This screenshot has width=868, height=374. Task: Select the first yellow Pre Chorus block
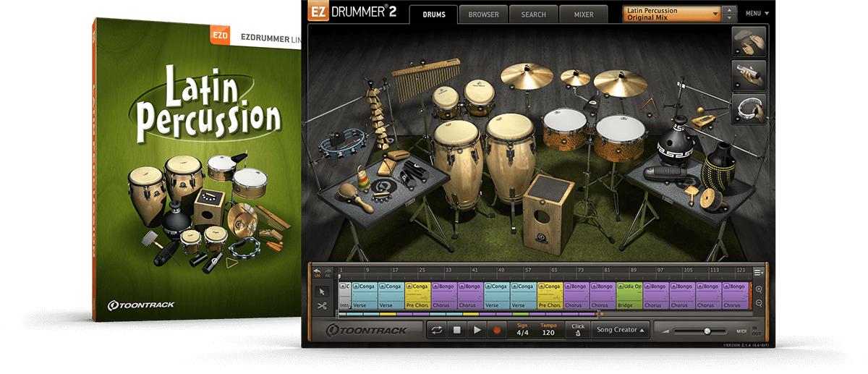click(417, 295)
